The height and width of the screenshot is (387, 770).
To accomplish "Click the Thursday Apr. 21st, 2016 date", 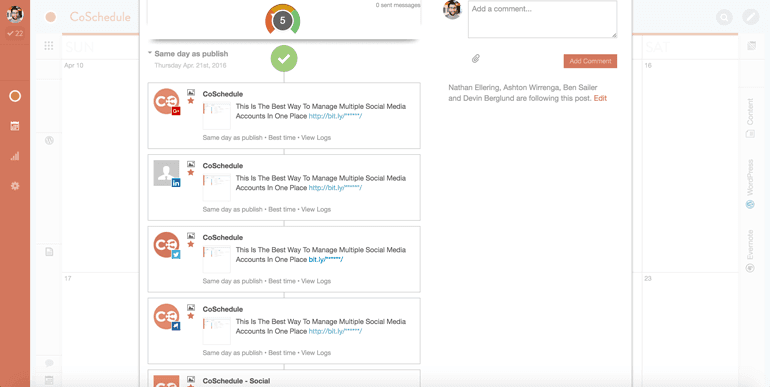I will point(191,65).
